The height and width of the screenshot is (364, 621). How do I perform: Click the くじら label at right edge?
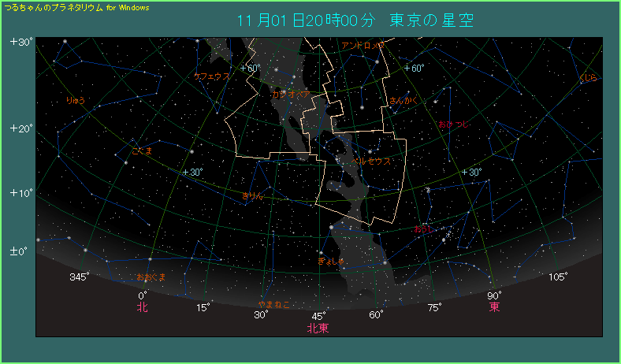pyautogui.click(x=588, y=78)
